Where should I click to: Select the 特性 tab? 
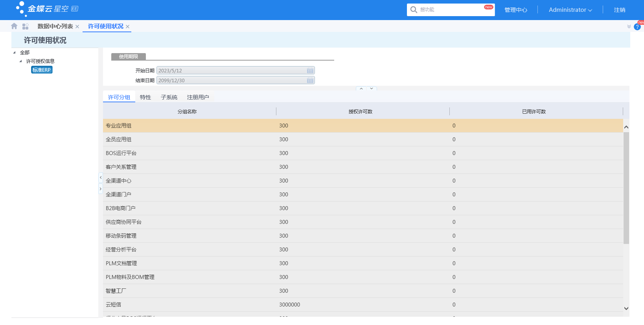145,97
